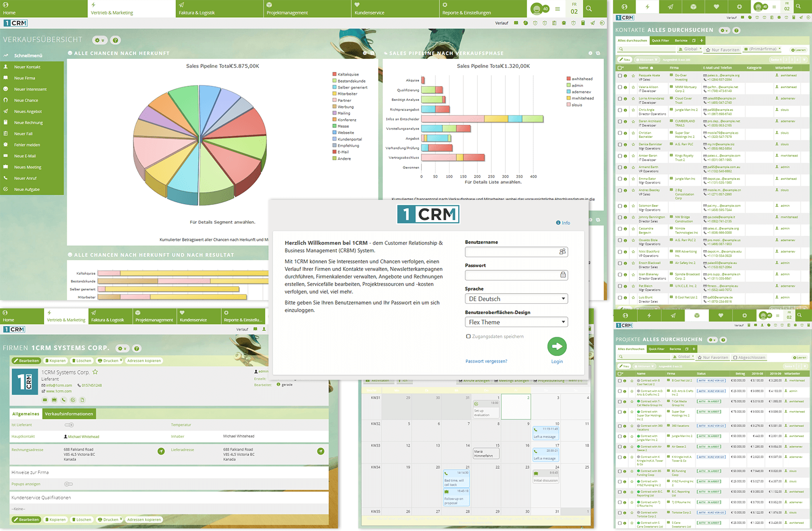Click the awhitehead legend swatch in pipeline chart

pyautogui.click(x=569, y=79)
